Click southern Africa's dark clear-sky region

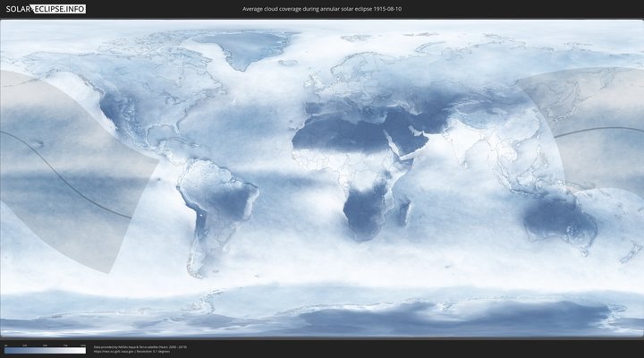[x=367, y=210]
